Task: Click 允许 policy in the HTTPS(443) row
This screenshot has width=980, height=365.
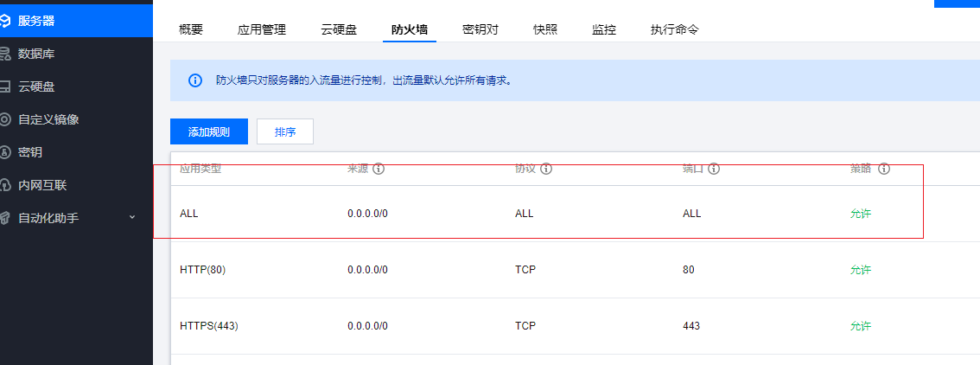Action: coord(861,326)
